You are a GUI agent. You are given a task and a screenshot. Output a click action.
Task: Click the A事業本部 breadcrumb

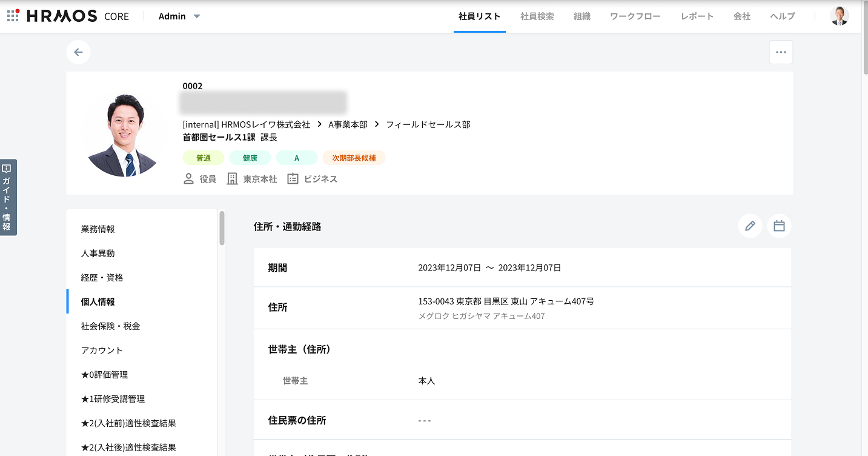coord(348,124)
